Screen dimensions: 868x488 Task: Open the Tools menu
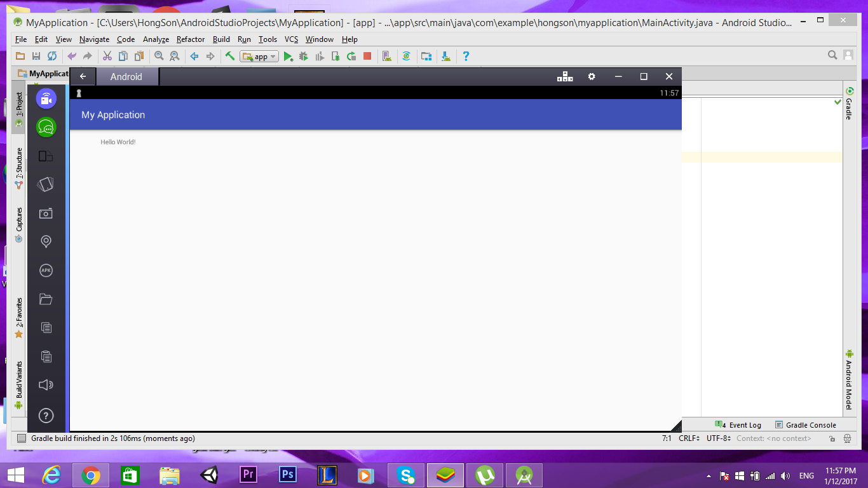(x=268, y=39)
